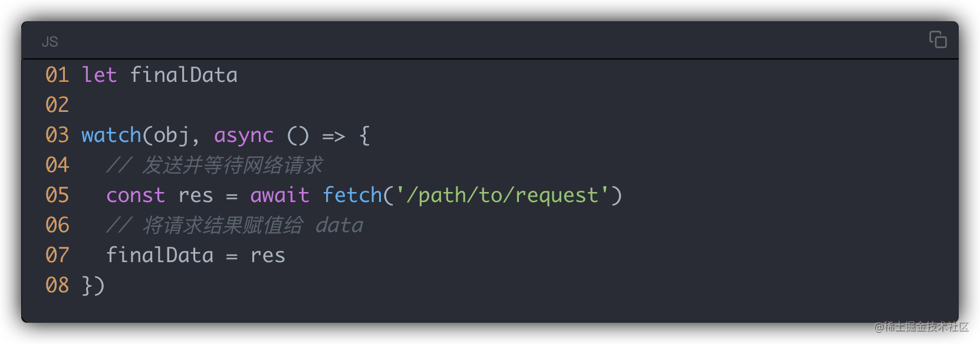This screenshot has width=980, height=344.
Task: Click the await keyword
Action: point(279,195)
